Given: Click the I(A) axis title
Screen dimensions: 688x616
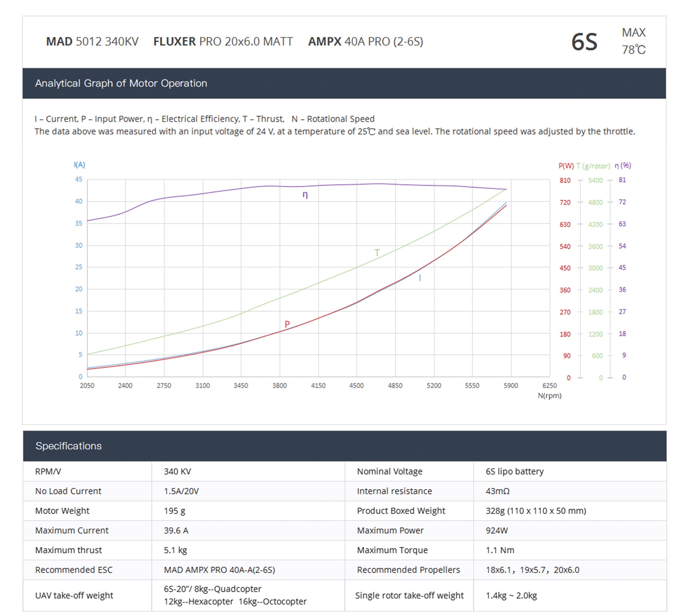Looking at the screenshot, I should (80, 165).
